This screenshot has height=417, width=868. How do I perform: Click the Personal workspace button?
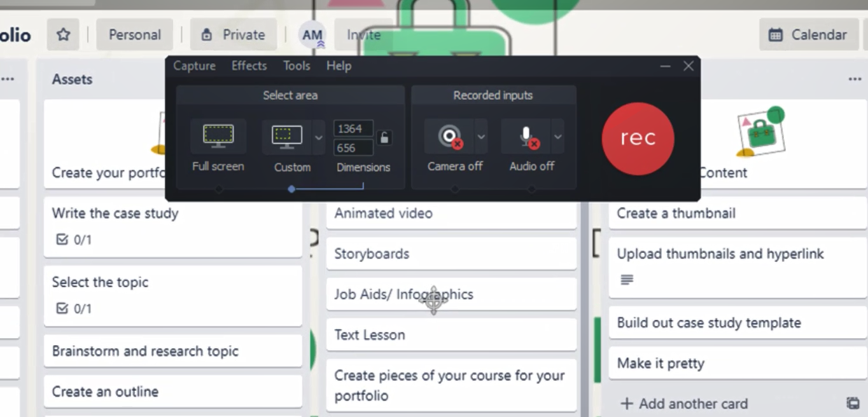[134, 34]
